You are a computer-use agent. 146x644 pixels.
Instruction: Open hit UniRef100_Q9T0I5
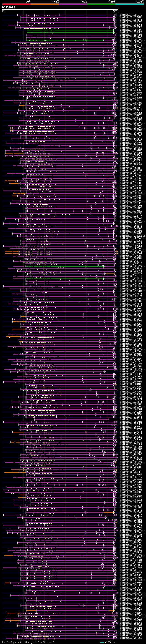(x=131, y=15)
